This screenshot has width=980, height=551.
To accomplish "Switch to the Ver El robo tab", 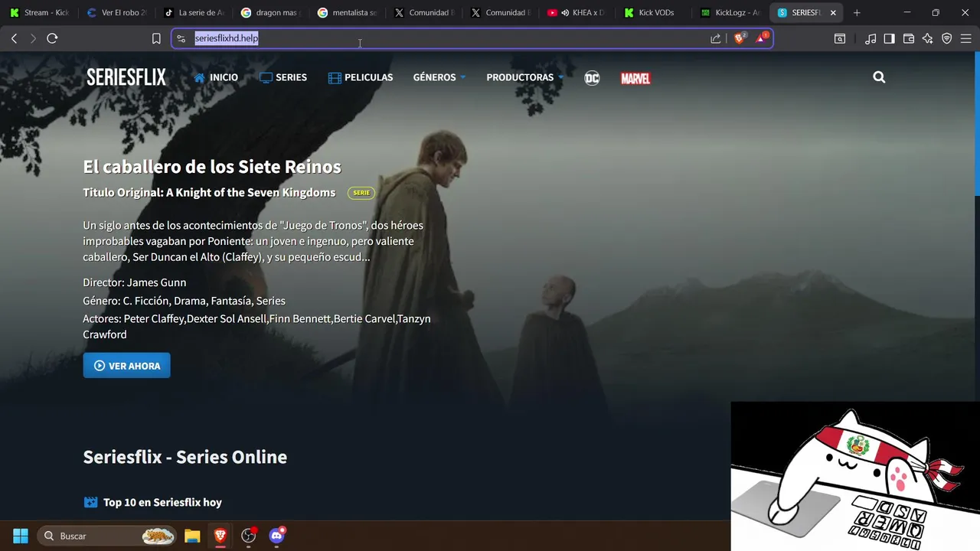I will pos(116,12).
